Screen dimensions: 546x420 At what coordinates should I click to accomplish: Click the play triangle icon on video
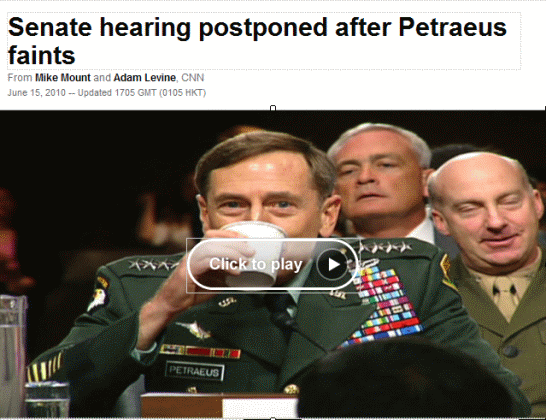coord(335,264)
